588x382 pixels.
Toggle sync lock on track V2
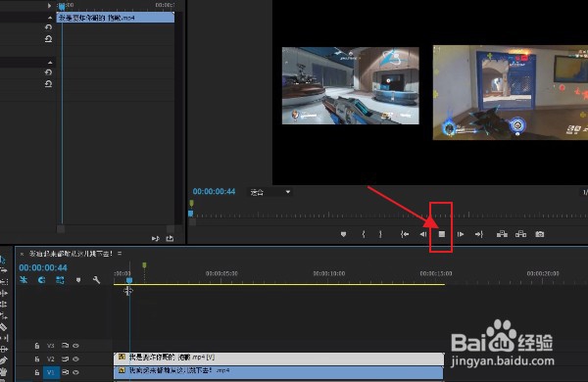point(65,359)
